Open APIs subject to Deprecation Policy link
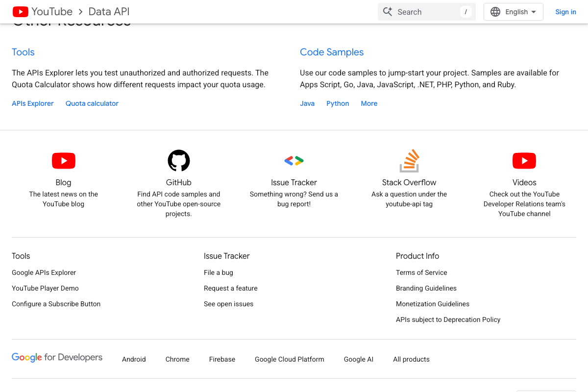This screenshot has height=392, width=588. click(x=448, y=319)
